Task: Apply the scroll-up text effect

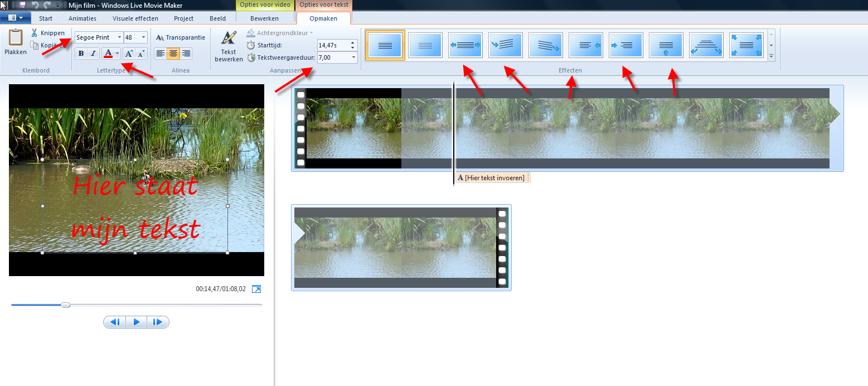Action: pos(666,45)
